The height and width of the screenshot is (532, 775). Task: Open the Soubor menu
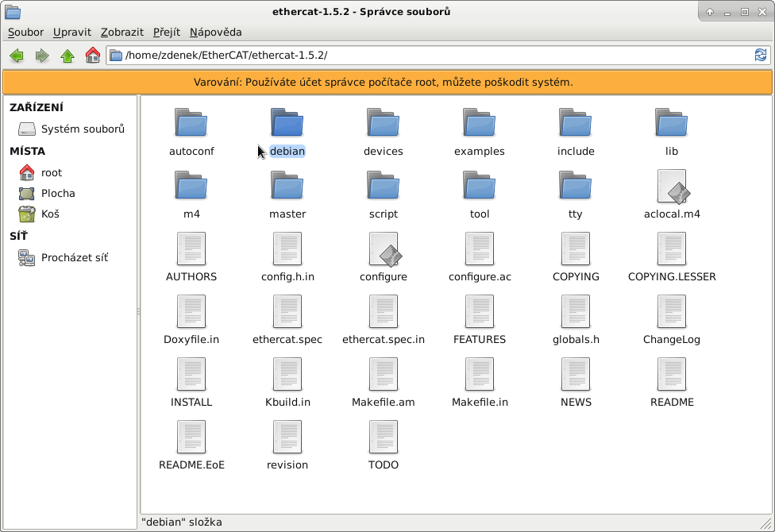click(25, 32)
